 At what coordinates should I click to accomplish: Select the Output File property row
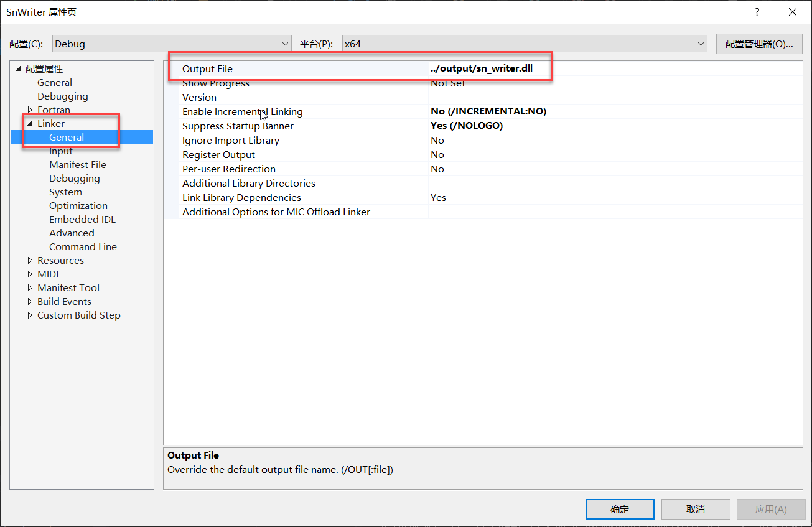210,68
